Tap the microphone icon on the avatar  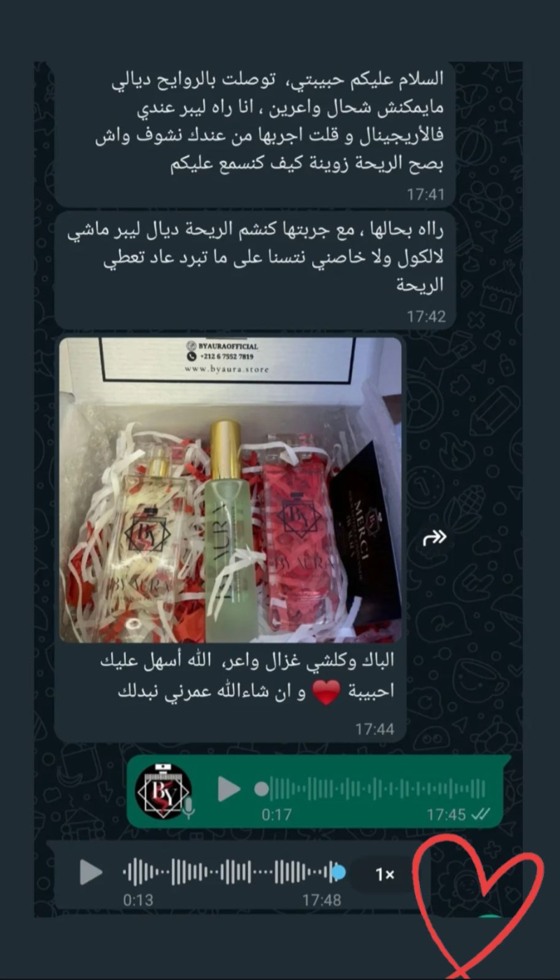189,808
